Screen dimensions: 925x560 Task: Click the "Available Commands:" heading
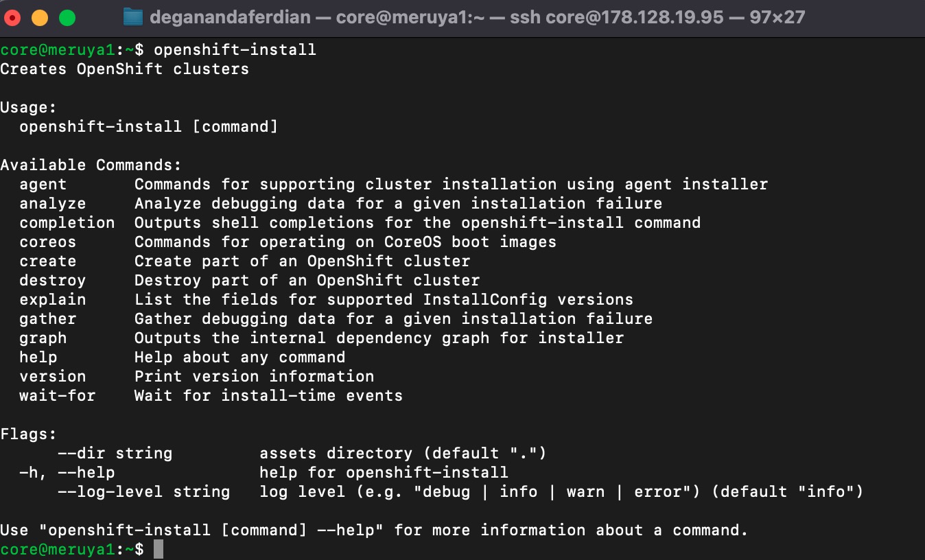(91, 165)
